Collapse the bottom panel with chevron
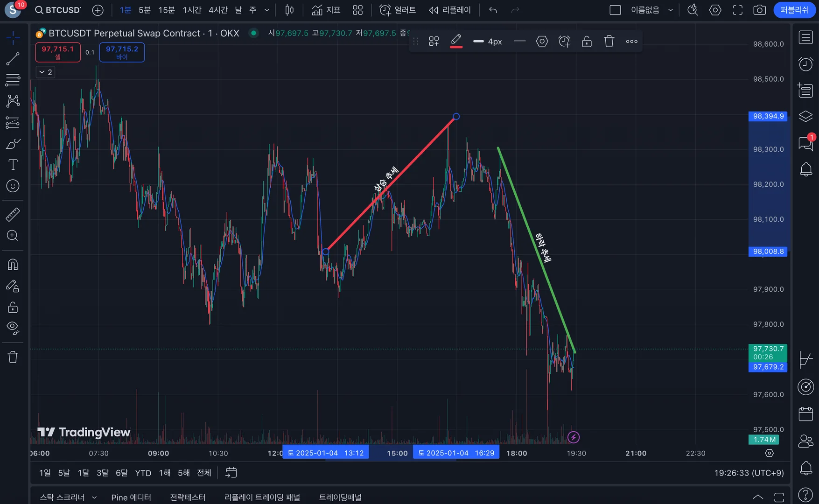 tap(758, 497)
